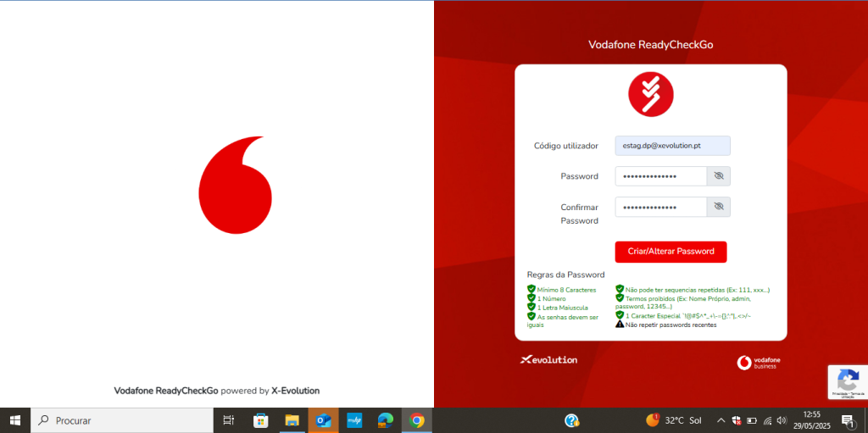868x433 pixels.
Task: Open File Explorer from the taskbar
Action: [x=292, y=420]
